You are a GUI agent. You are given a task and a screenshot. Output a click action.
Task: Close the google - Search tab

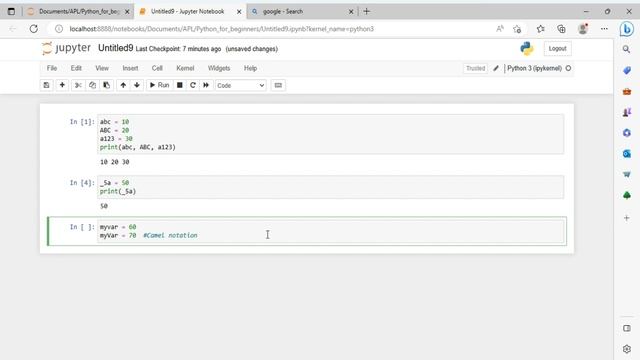(351, 12)
